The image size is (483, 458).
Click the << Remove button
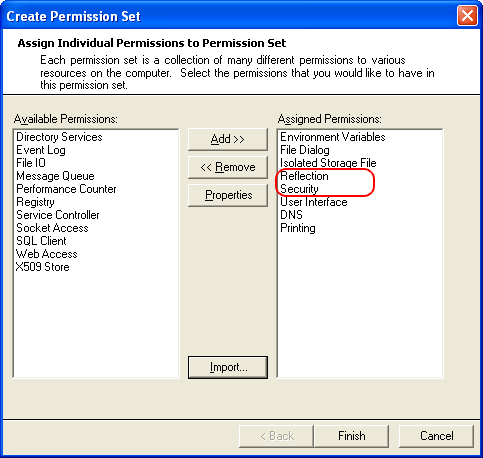[x=228, y=167]
